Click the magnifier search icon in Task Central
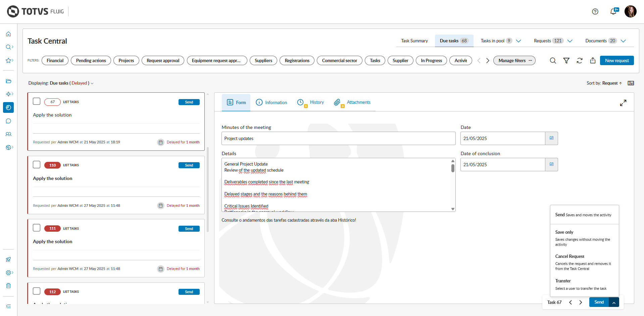This screenshot has height=316, width=644. [553, 60]
